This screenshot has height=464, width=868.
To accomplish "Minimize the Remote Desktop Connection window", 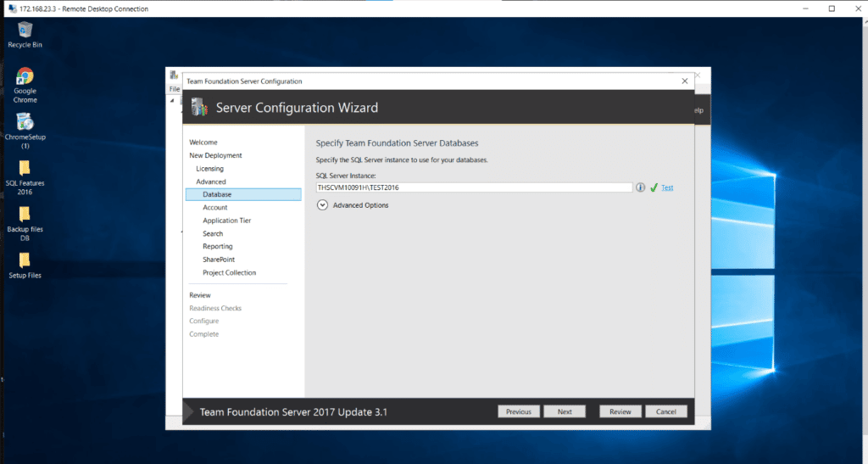I will (x=805, y=8).
